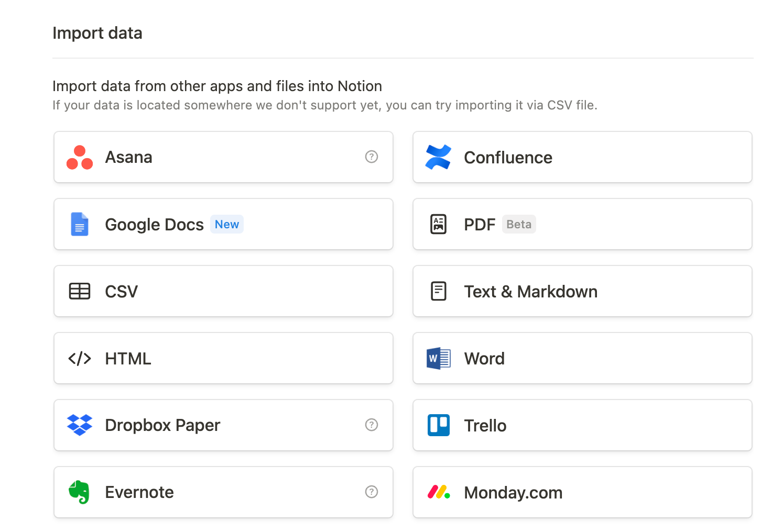Select Text & Markdown label

click(530, 292)
